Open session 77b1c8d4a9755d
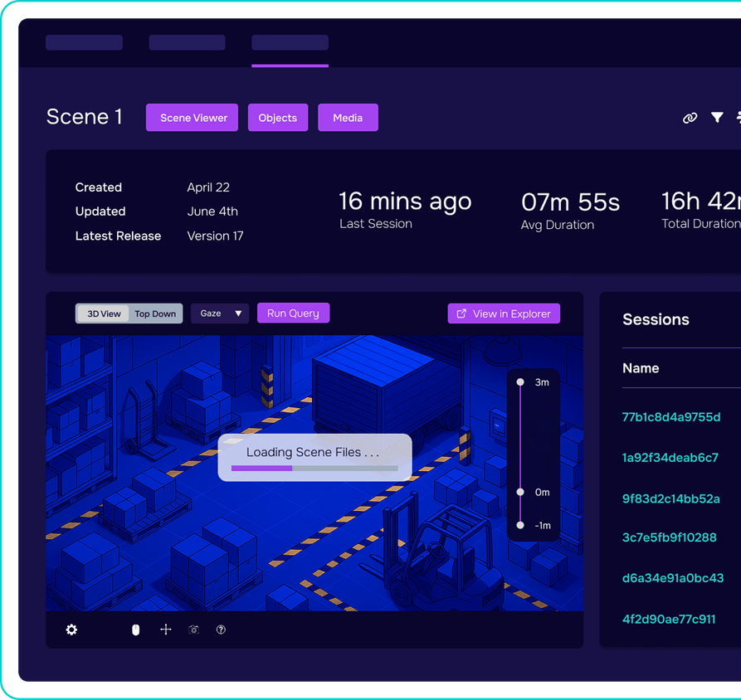Viewport: 741px width, 700px height. (x=673, y=416)
